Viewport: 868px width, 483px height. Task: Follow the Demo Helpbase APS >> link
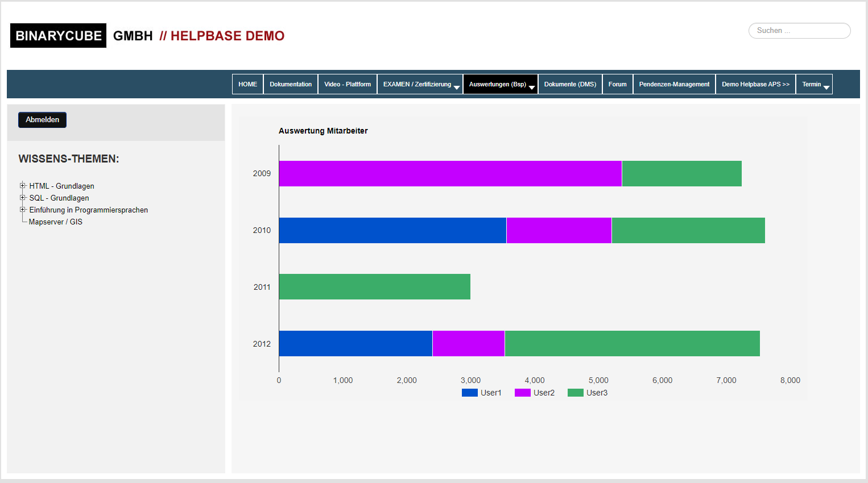pos(755,84)
